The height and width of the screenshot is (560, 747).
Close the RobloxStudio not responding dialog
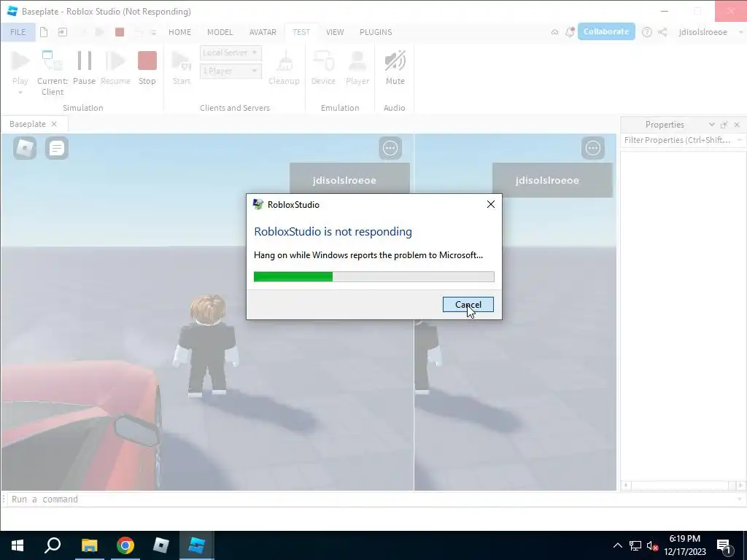[491, 204]
